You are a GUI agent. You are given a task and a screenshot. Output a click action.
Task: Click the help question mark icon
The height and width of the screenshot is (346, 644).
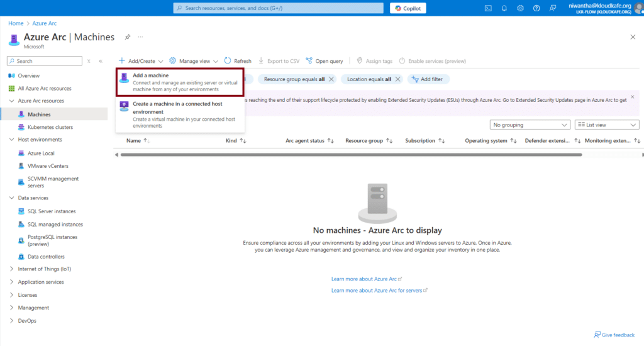[x=536, y=8]
